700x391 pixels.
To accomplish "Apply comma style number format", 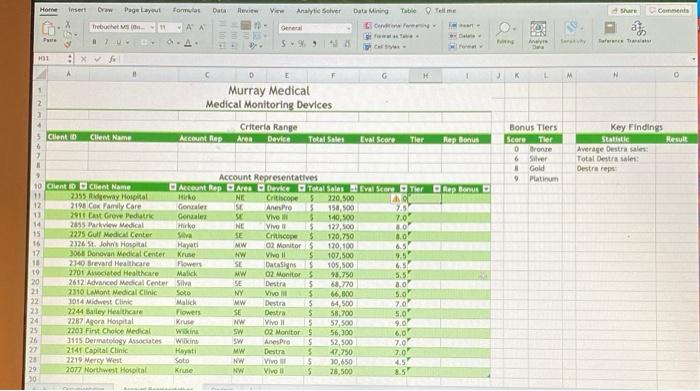I will click(315, 44).
